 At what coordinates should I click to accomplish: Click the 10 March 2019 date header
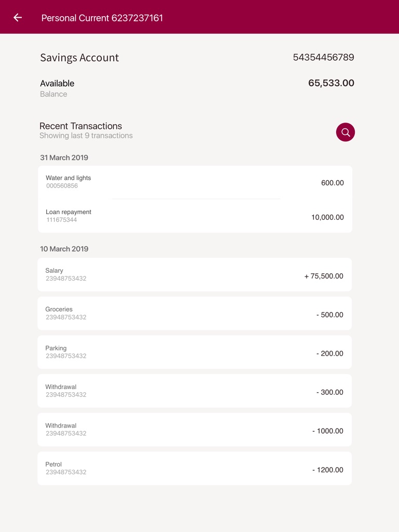[64, 249]
